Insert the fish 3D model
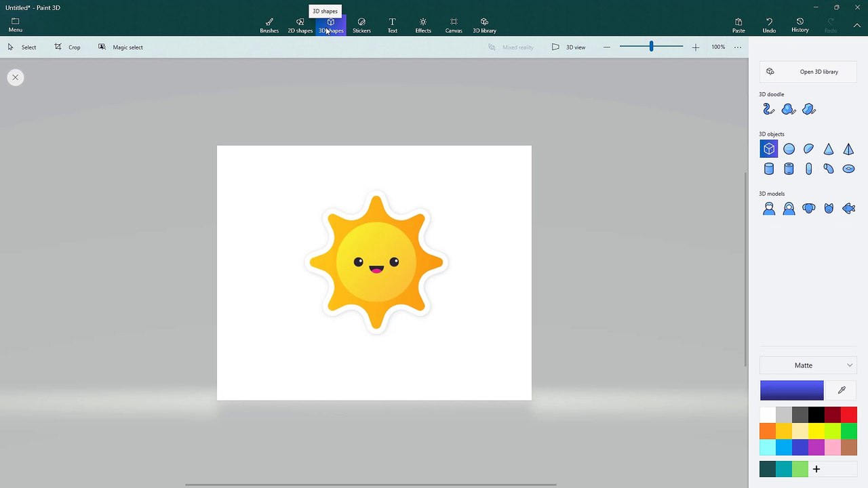The image size is (868, 488). tap(848, 209)
